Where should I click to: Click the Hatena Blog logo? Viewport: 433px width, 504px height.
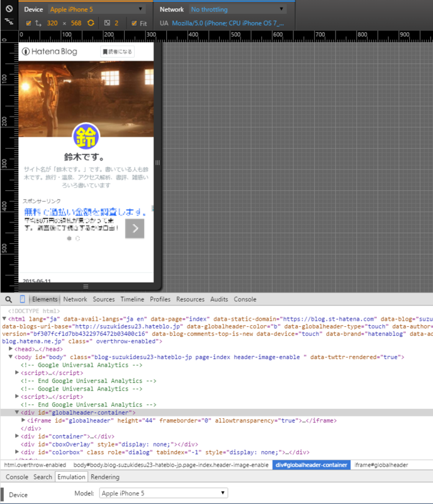click(x=50, y=52)
